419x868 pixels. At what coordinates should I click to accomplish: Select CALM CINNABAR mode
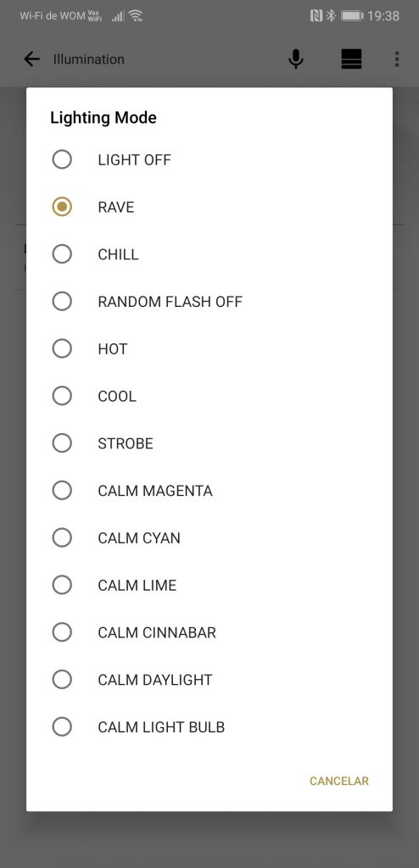(209, 632)
